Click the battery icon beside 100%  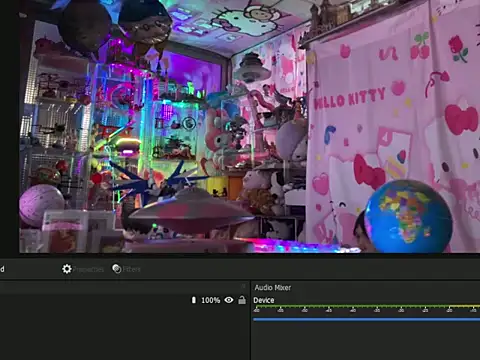pyautogui.click(x=194, y=300)
